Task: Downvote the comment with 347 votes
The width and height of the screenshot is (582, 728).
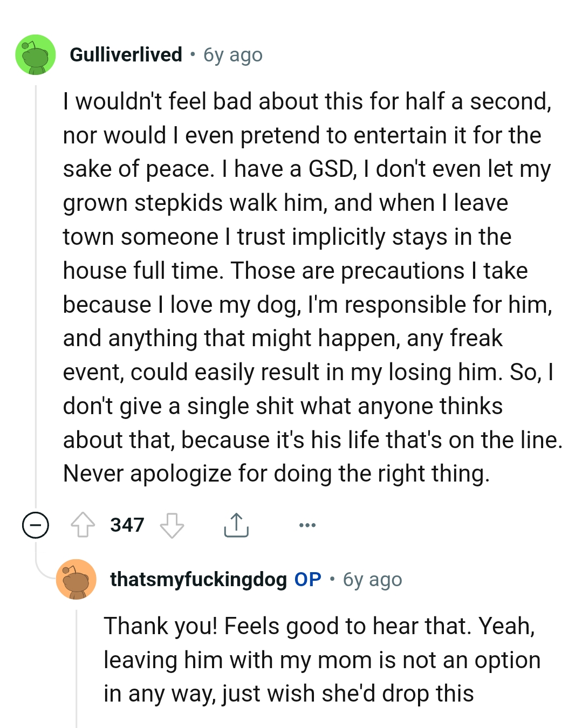Action: point(172,525)
